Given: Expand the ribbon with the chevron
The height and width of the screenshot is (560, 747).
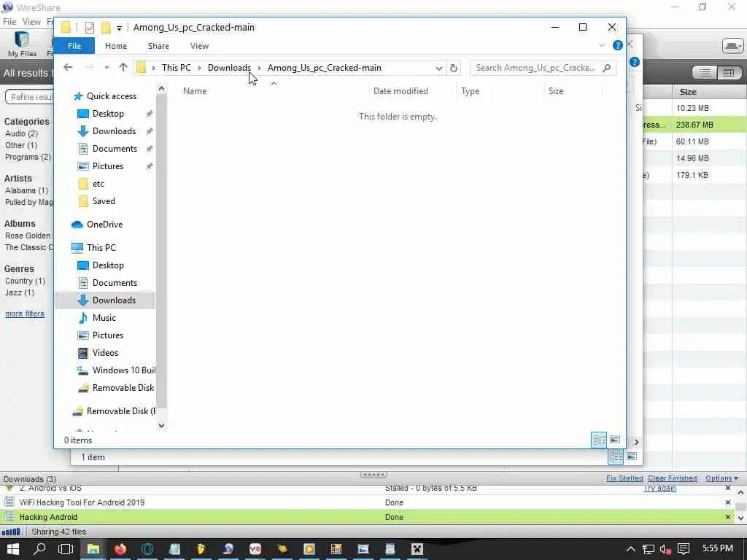Looking at the screenshot, I should 602,46.
